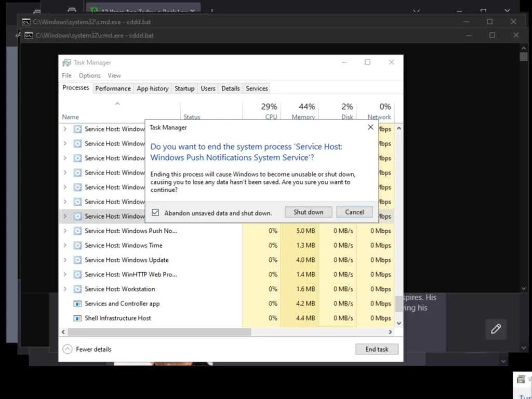Sort by the Name column header
The height and width of the screenshot is (399, 532).
[70, 117]
